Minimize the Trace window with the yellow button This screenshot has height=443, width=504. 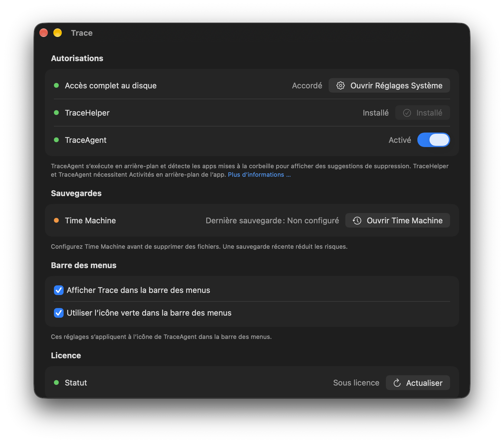tap(58, 33)
